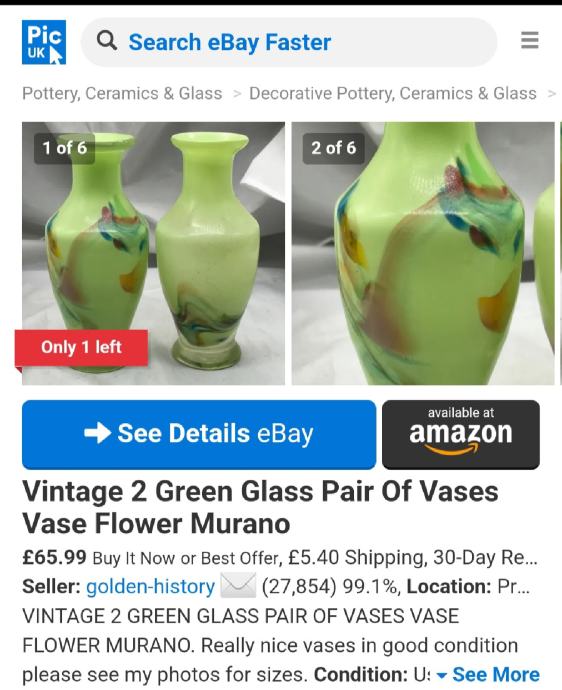This screenshot has height=690, width=562.
Task: View the second close-up vase photo
Action: tap(423, 253)
